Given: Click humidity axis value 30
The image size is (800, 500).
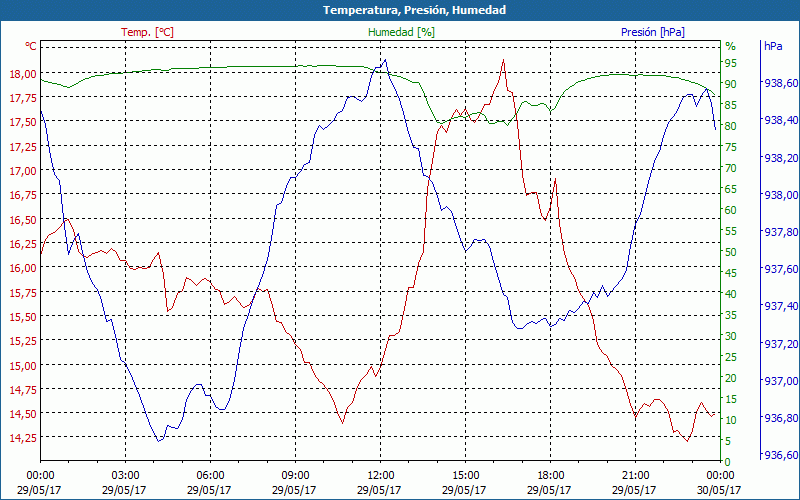Looking at the screenshot, I should tap(731, 336).
